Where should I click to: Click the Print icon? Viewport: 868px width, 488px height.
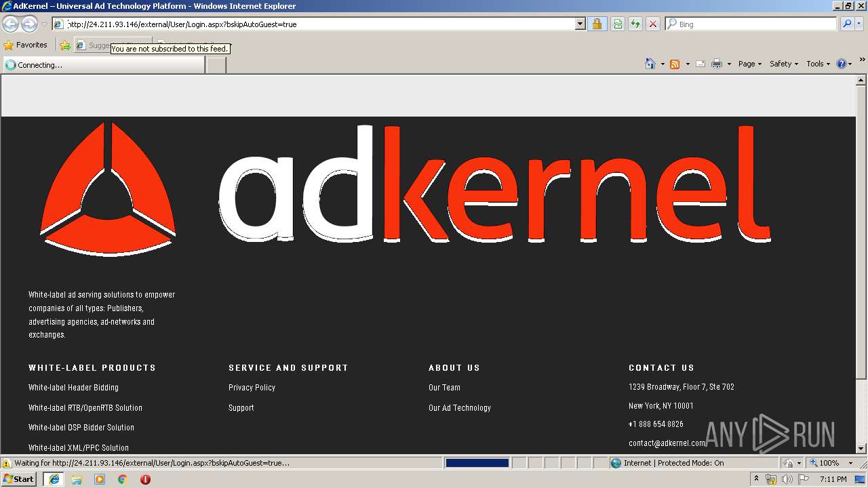tap(717, 64)
